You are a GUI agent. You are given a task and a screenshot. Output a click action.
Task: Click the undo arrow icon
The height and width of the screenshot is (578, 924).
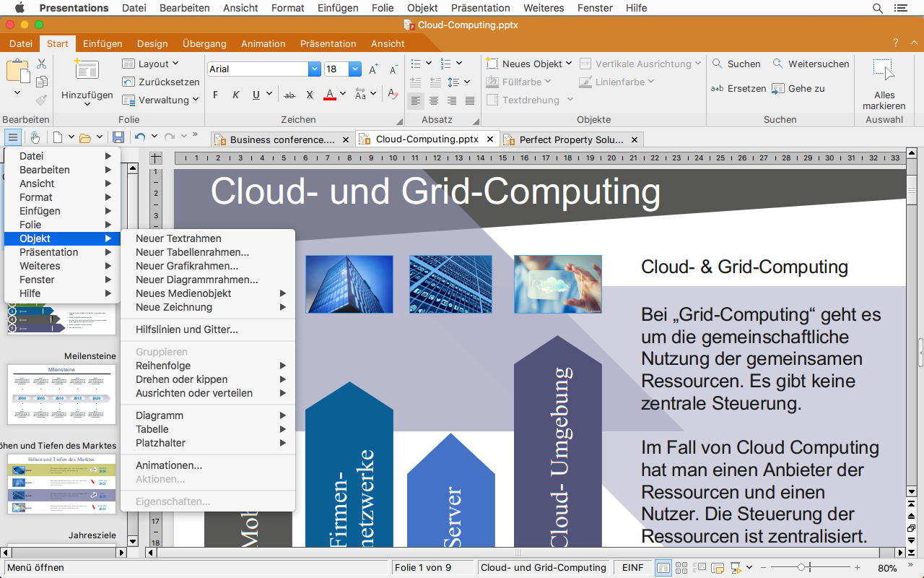(x=140, y=137)
